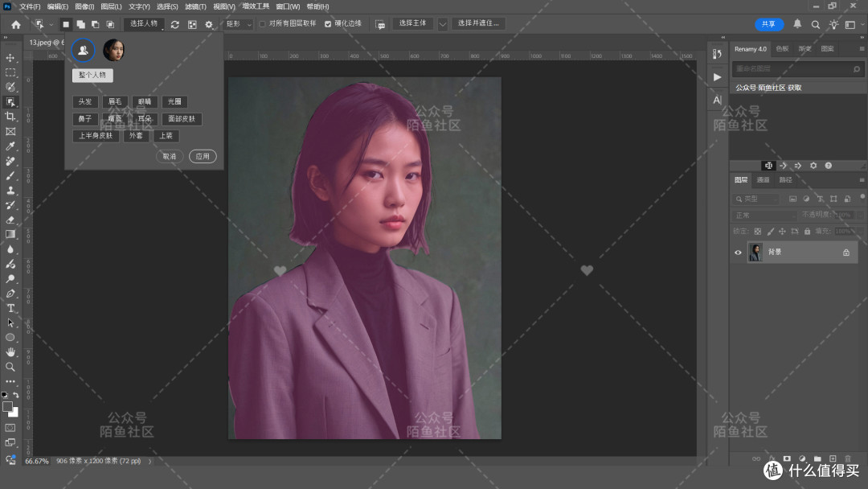Screen dimensions: 868x489
Task: Open the layer blend mode 正常 dropdown
Action: (764, 215)
